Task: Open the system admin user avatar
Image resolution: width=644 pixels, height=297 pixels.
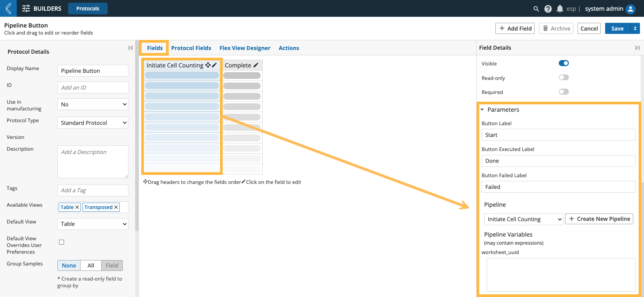Action: (x=631, y=9)
